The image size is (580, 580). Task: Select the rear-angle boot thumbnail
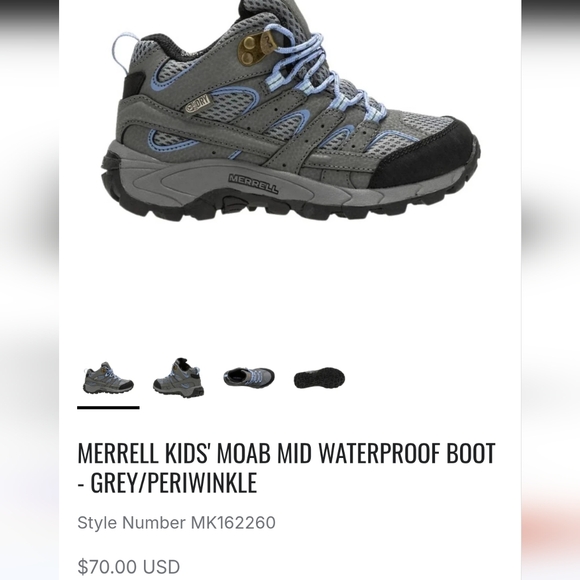179,378
